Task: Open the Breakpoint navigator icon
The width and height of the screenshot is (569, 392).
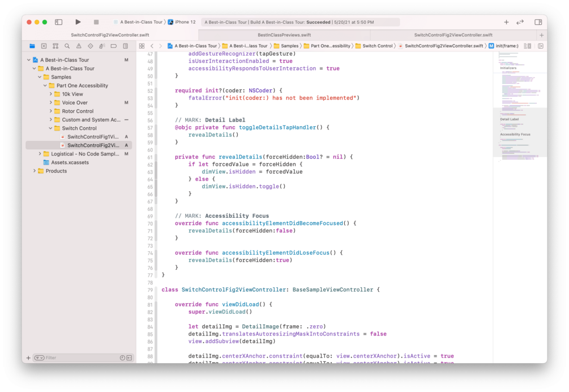Action: tap(114, 46)
